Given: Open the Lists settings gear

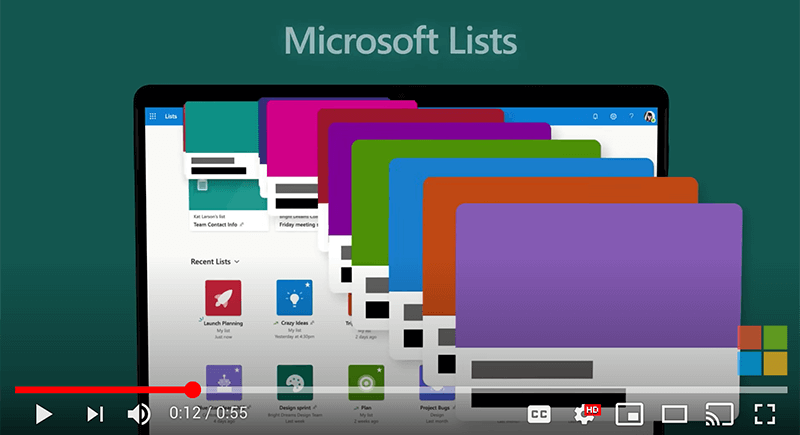Looking at the screenshot, I should pyautogui.click(x=613, y=117).
